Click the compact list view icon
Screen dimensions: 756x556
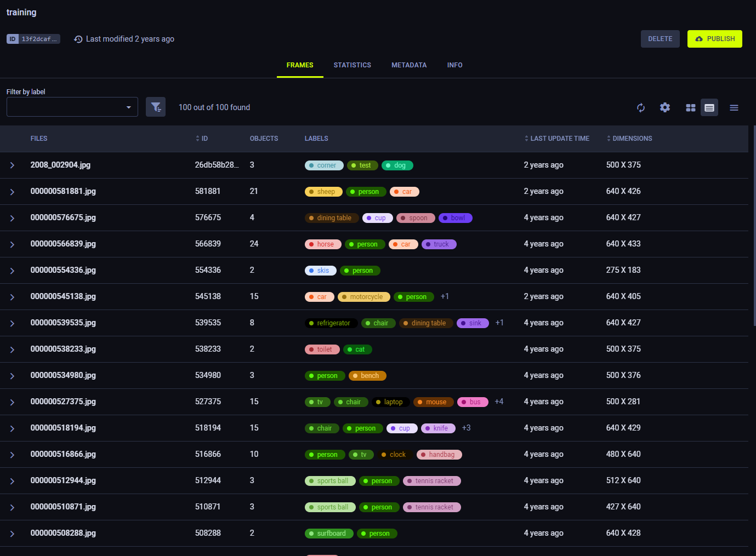[734, 107]
